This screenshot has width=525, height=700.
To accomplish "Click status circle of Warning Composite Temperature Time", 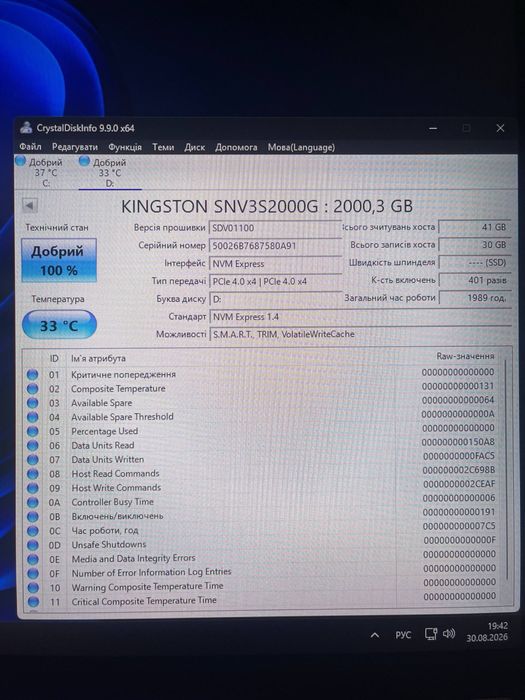I will click(33, 588).
